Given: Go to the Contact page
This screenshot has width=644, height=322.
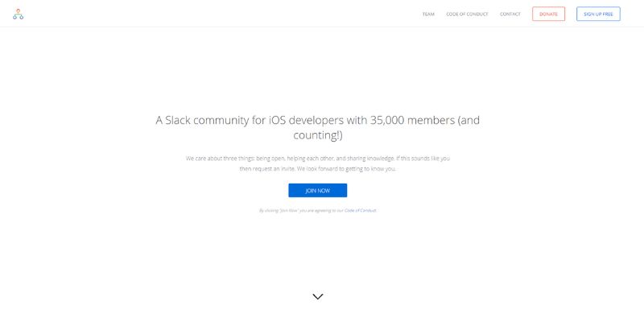Looking at the screenshot, I should click(x=510, y=14).
